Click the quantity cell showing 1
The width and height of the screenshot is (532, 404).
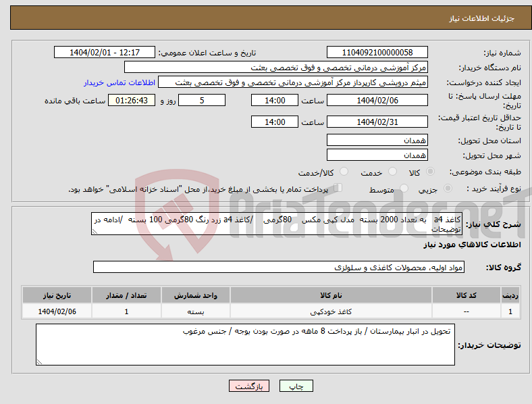(x=126, y=311)
